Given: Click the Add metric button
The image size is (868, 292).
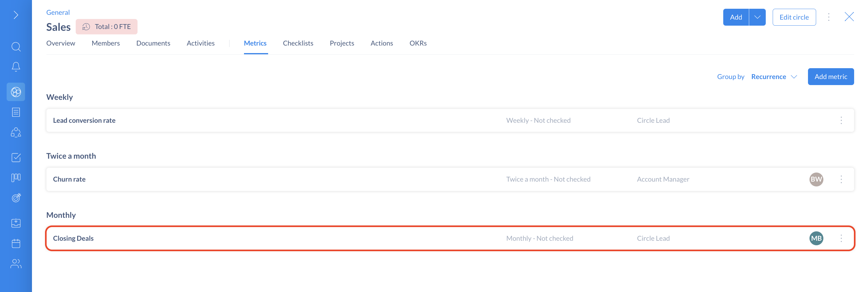Looking at the screenshot, I should click(831, 77).
